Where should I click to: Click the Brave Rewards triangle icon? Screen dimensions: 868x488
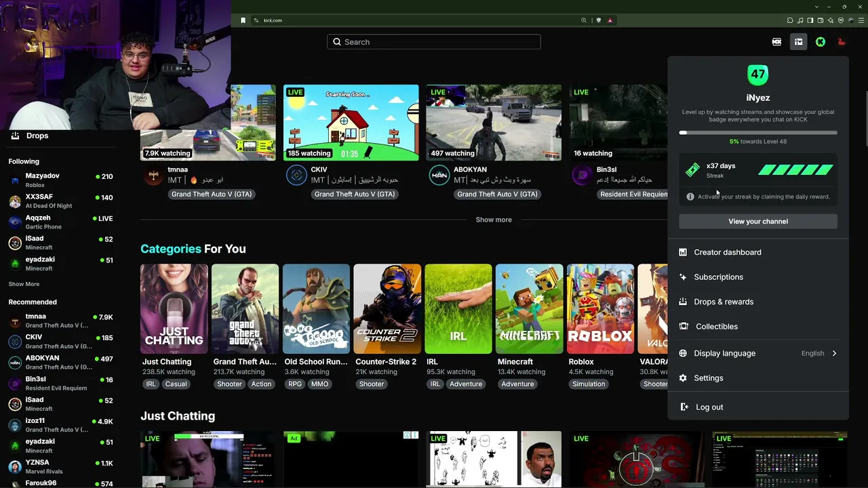point(610,20)
